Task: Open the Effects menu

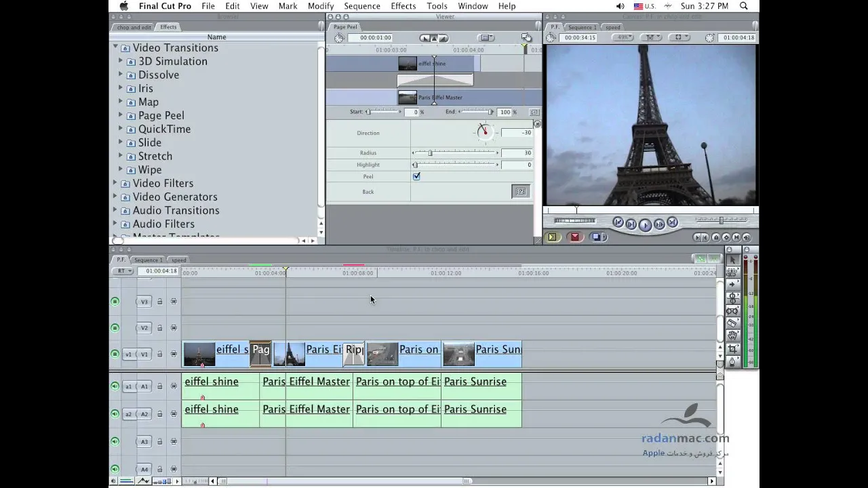Action: tap(403, 6)
